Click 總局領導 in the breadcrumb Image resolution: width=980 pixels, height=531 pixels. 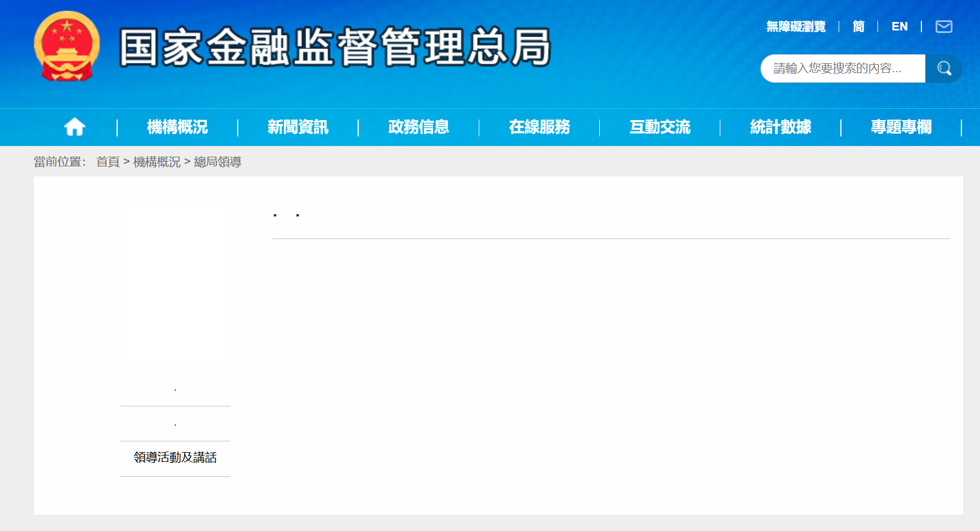[218, 162]
